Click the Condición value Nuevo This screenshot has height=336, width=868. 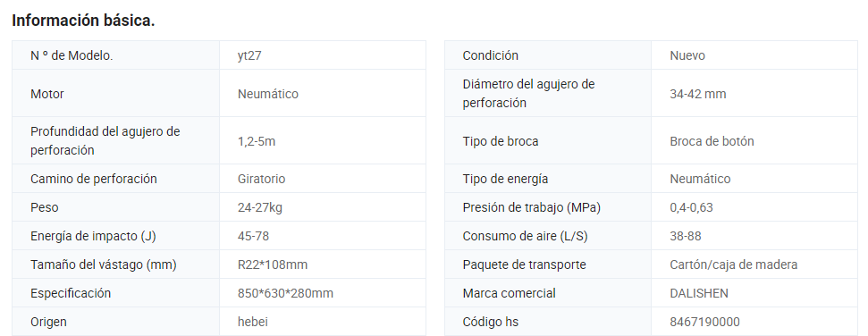[x=687, y=55]
